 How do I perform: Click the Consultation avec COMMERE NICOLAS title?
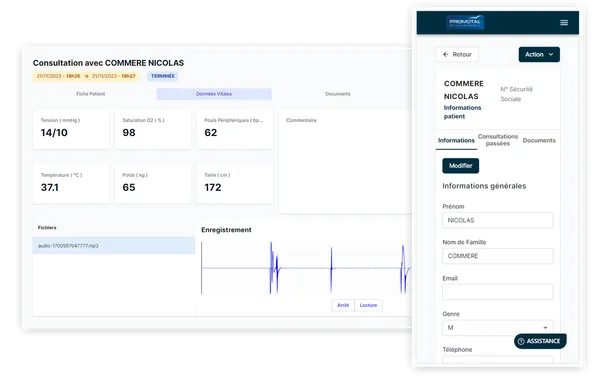[x=108, y=63]
